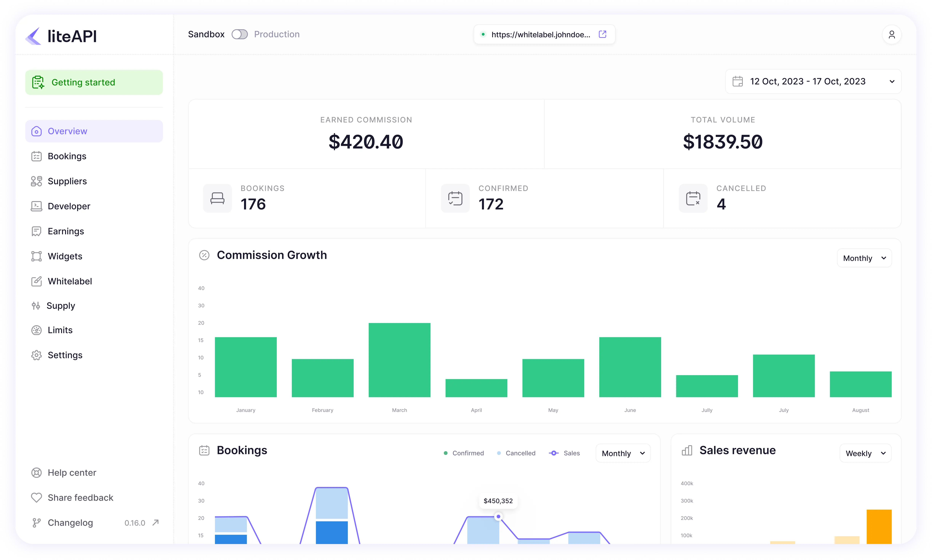Click the $450,352 sales tooltip marker
Screen dimensions: 932x560
499,516
